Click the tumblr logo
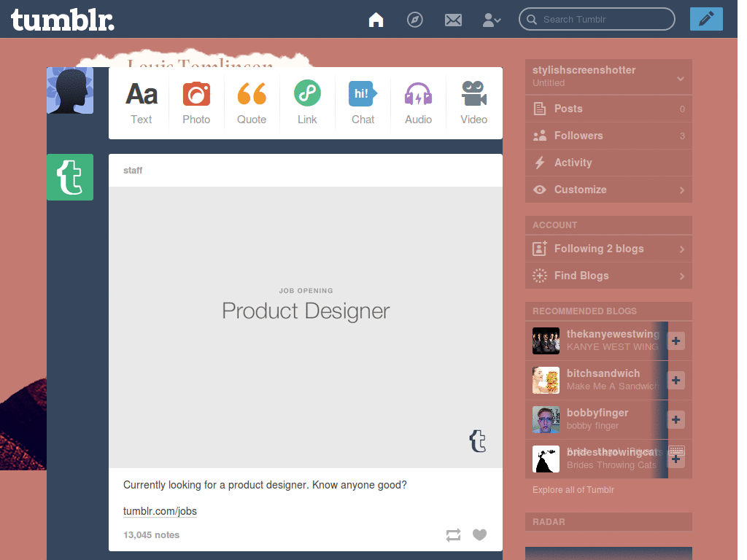 coord(63,20)
